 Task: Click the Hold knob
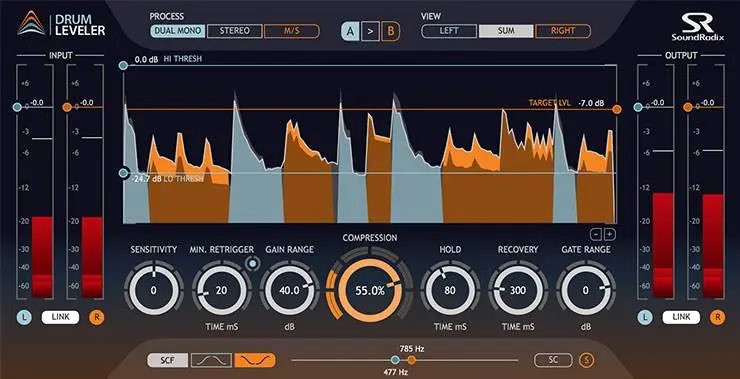coord(450,290)
